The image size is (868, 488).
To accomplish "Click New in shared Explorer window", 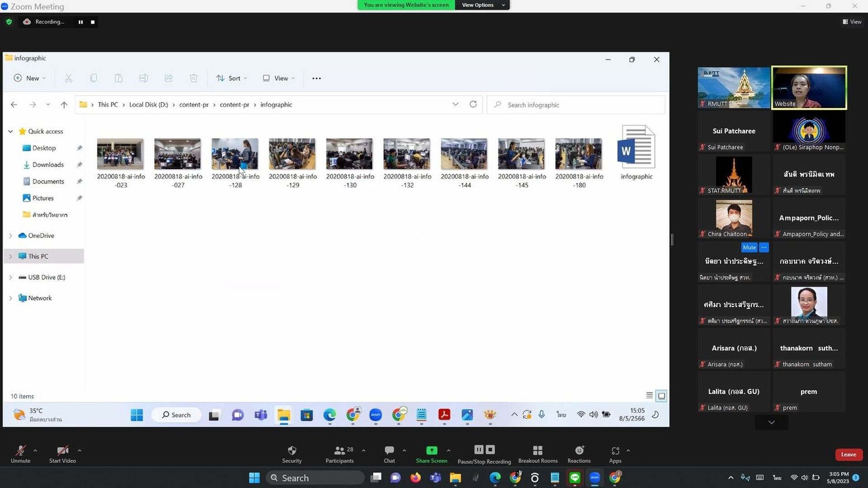I will [x=30, y=78].
